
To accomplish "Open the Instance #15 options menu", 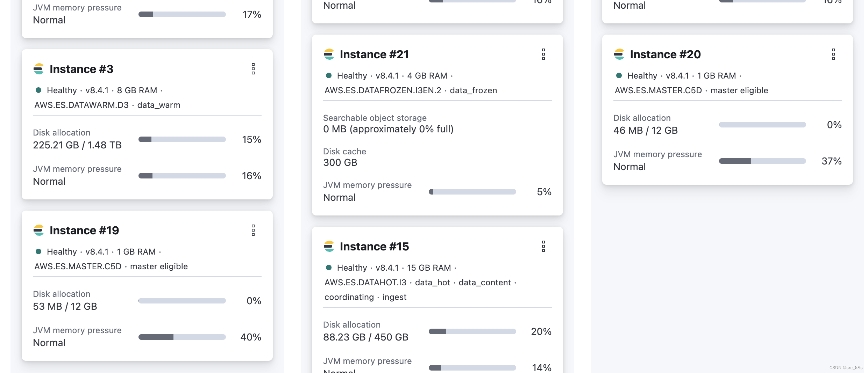I will 543,247.
